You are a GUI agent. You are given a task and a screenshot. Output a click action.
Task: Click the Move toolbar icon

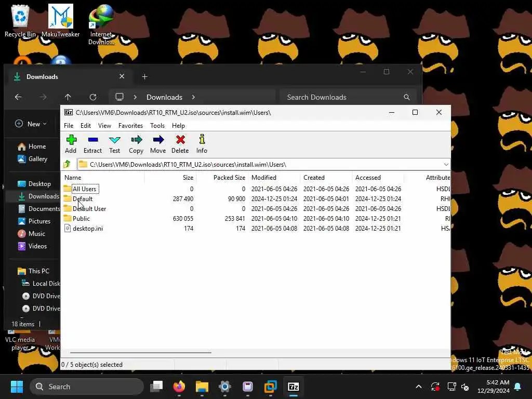158,144
